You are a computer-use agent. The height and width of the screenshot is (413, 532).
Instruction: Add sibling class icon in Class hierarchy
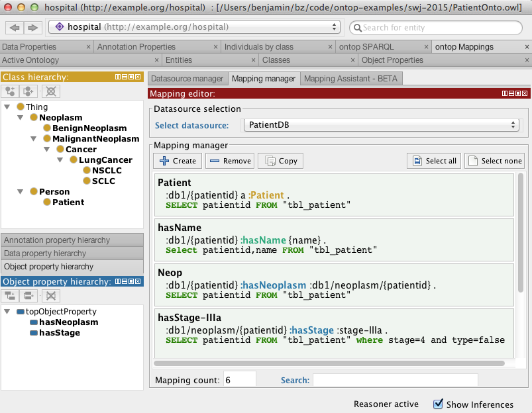tap(28, 91)
